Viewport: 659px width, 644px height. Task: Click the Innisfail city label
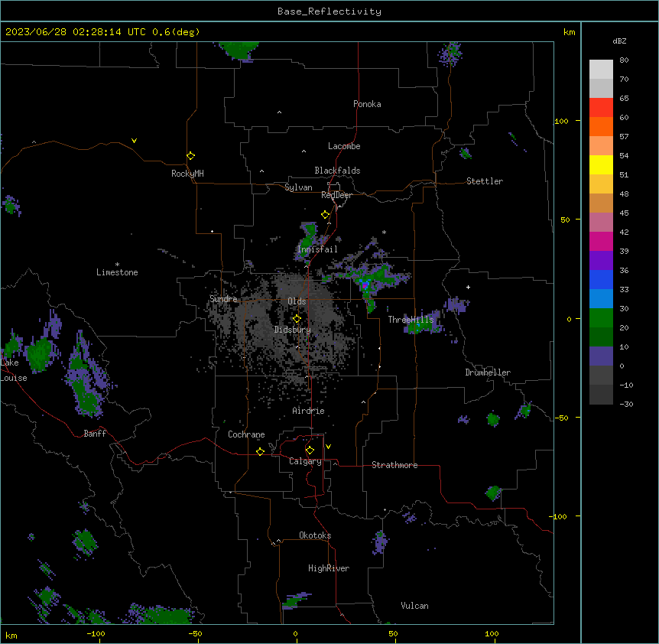(317, 249)
